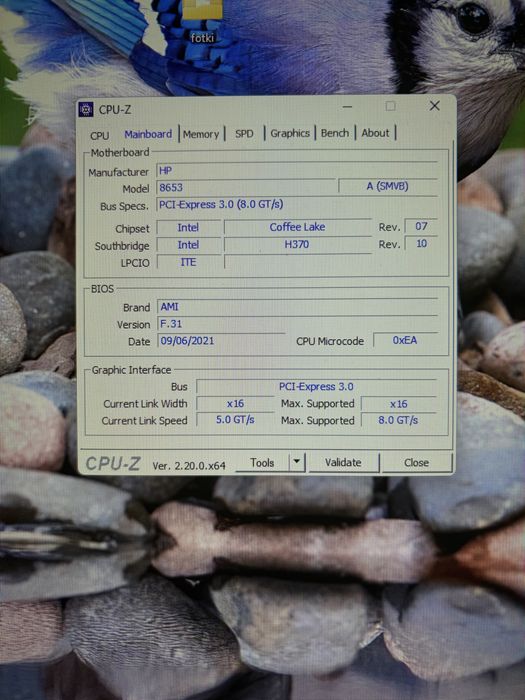Switch to the Graphics tab
This screenshot has width=525, height=700.
(290, 133)
